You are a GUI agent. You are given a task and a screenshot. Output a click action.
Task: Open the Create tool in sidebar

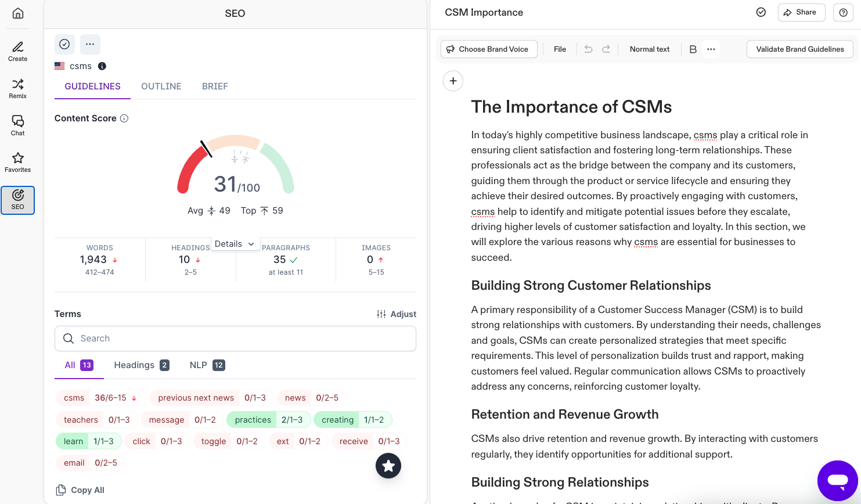(18, 51)
